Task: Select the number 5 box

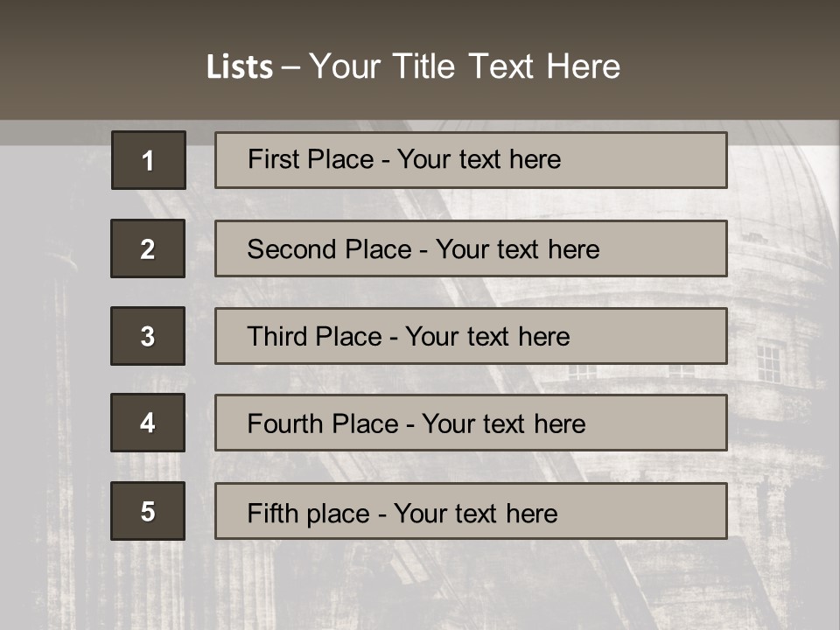Action: tap(148, 511)
